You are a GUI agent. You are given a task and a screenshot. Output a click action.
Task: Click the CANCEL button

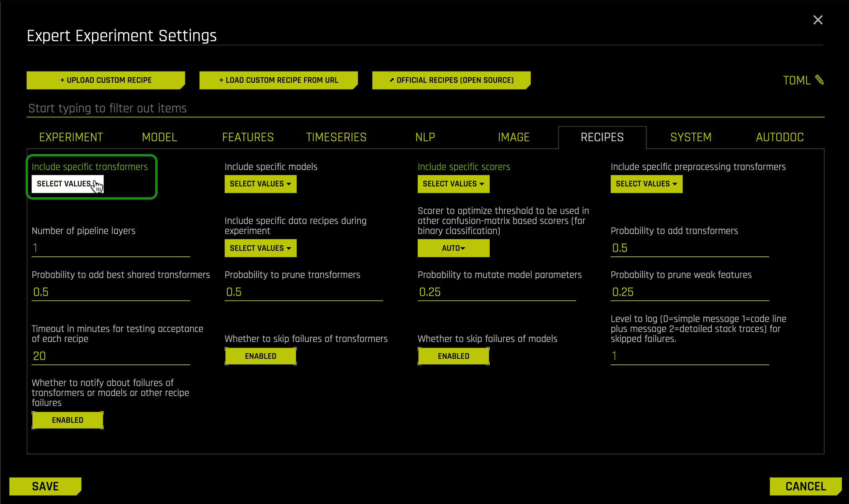click(x=804, y=486)
